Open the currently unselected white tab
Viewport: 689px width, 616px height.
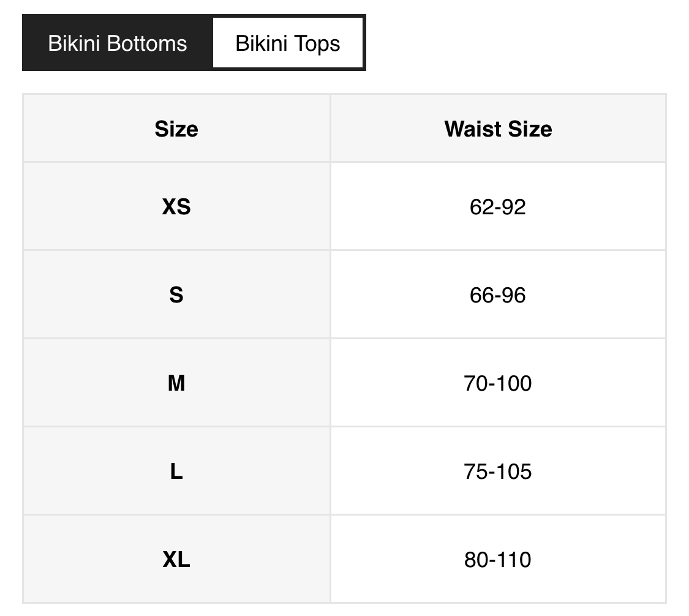tap(288, 43)
